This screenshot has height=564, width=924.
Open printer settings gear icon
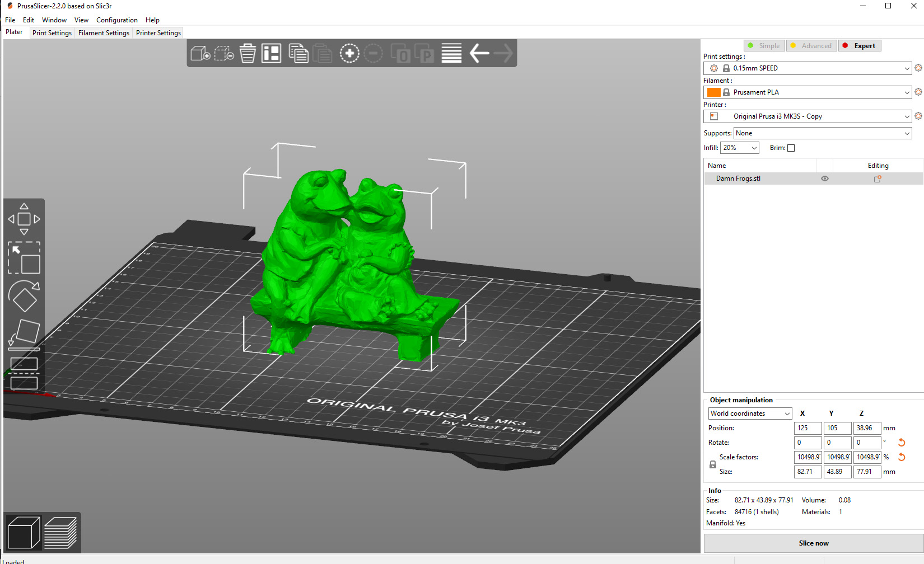[918, 116]
